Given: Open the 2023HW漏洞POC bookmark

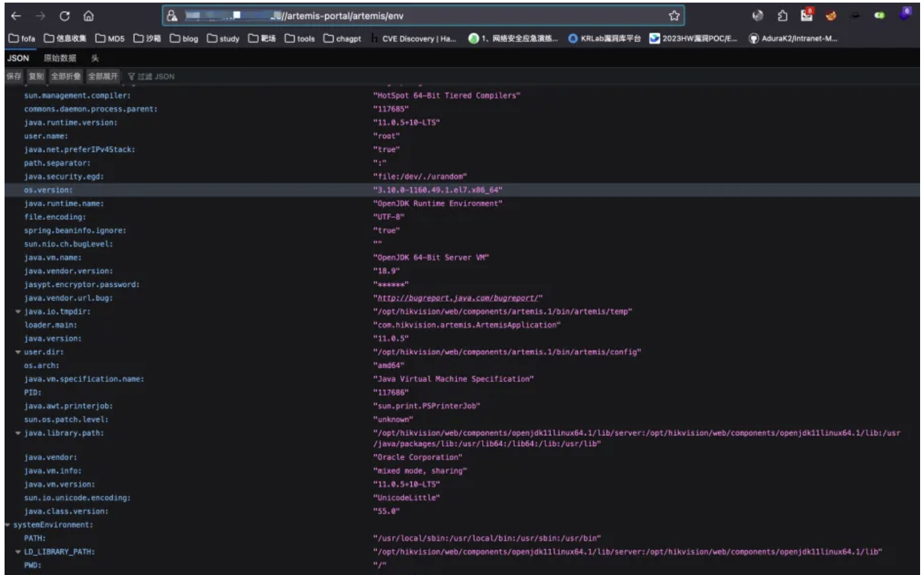Looking at the screenshot, I should pyautogui.click(x=693, y=38).
